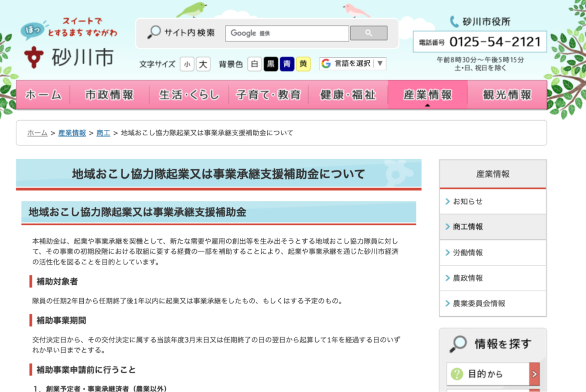Open the 観光情報 navigation tab
Image resolution: width=586 pixels, height=392 pixels.
pos(507,95)
